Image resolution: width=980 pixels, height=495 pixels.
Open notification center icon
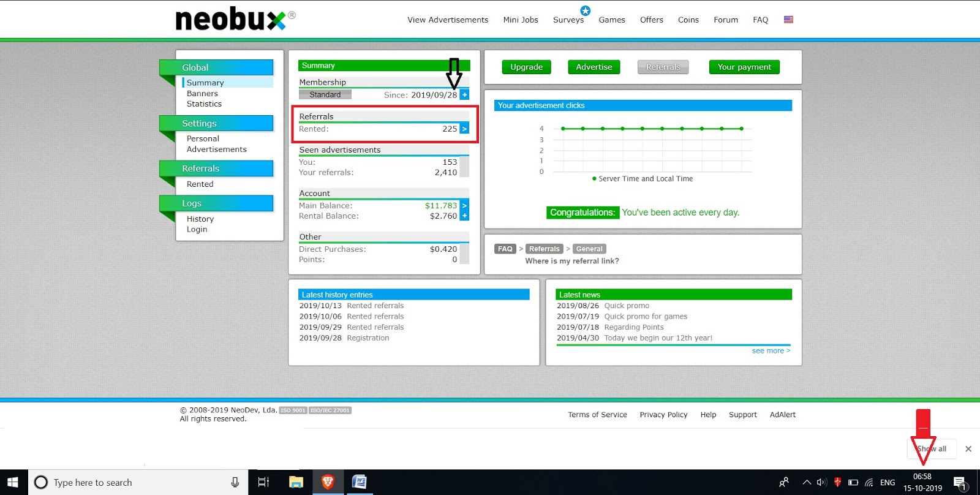coord(960,483)
